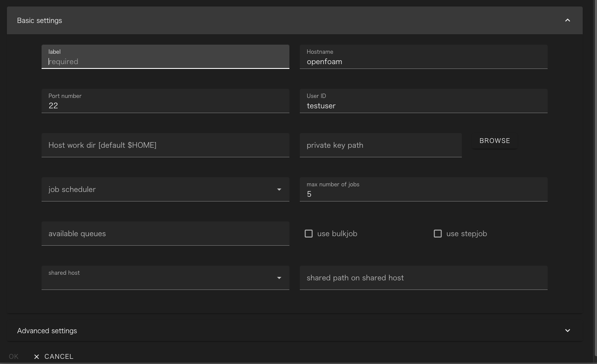This screenshot has height=364, width=597.
Task: Click the use bulkjob label text
Action: click(337, 234)
